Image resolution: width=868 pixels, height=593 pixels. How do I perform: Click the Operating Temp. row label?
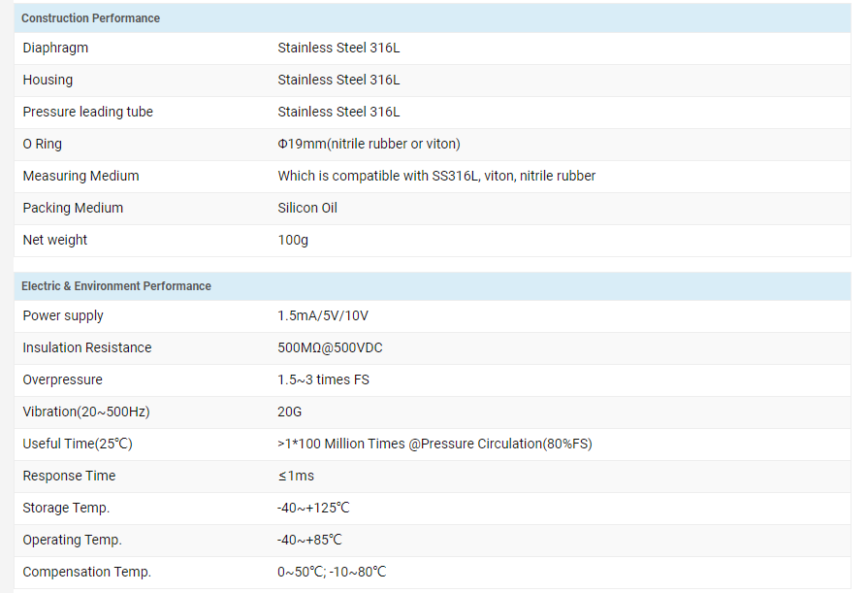[72, 540]
